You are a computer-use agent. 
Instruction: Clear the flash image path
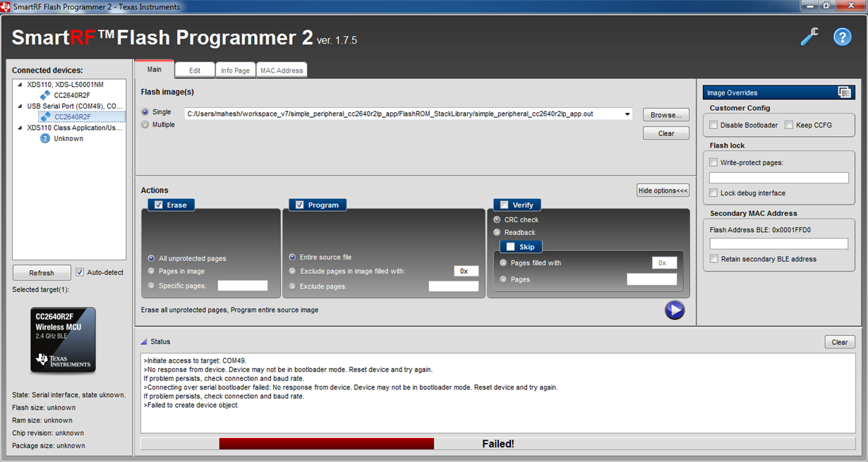[x=666, y=133]
